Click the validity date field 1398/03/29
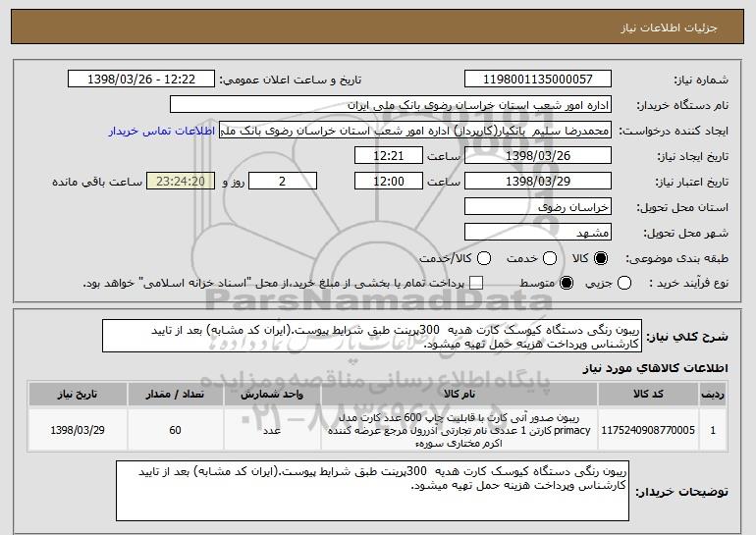This screenshot has width=756, height=535. (x=538, y=182)
